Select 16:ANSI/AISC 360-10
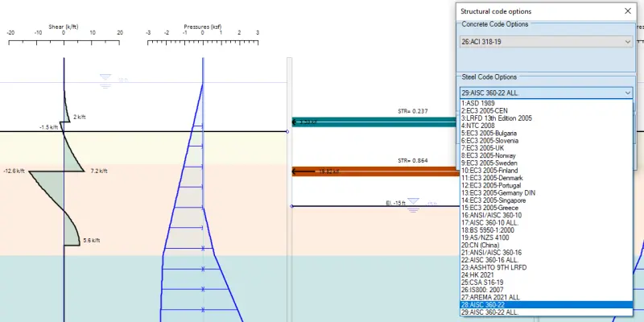This screenshot has height=322, width=644. click(x=546, y=215)
